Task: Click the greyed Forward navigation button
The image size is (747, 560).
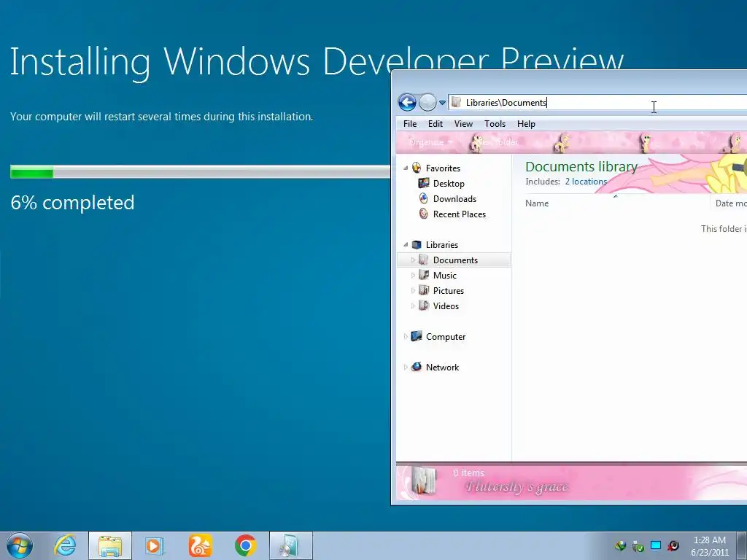Action: point(427,102)
